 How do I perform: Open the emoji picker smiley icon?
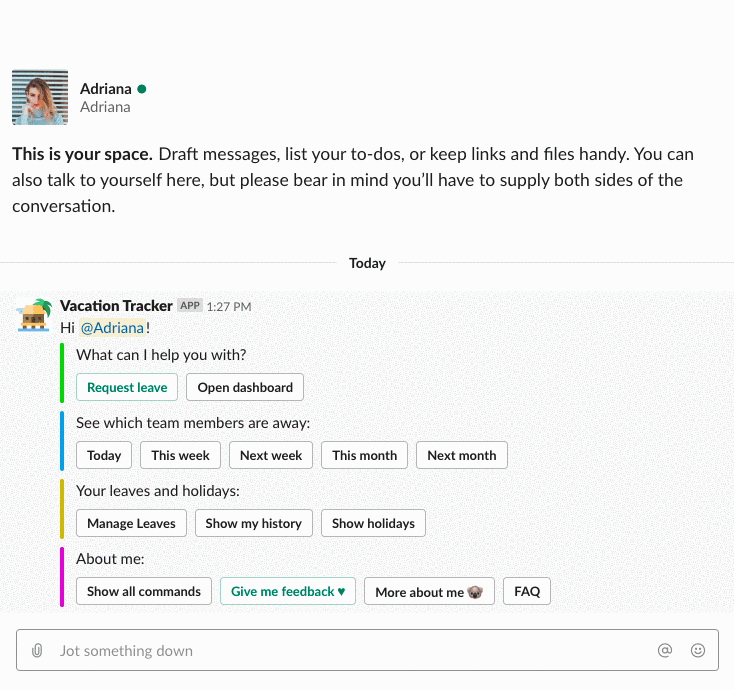[x=697, y=650]
